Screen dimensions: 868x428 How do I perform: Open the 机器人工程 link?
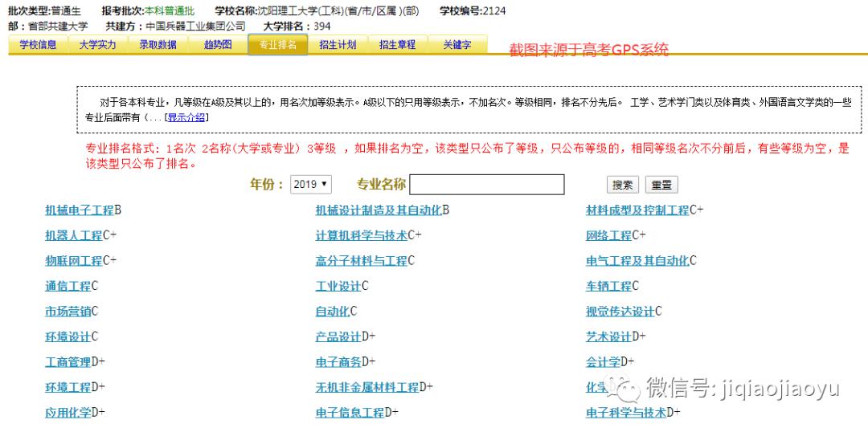tap(74, 235)
